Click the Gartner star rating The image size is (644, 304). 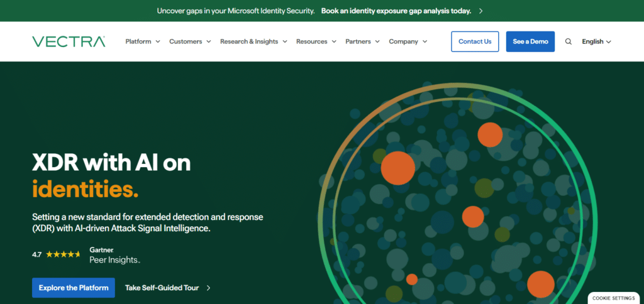coord(63,254)
